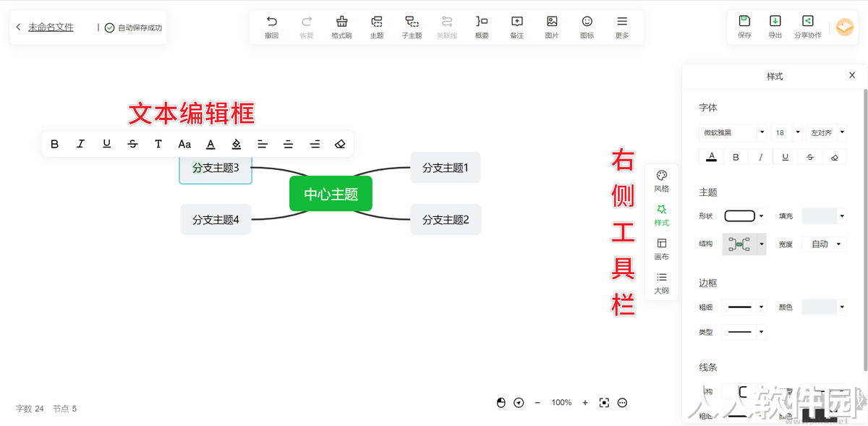Screen dimensions: 868x426
Task: Zoom out with the minus button
Action: 537,403
